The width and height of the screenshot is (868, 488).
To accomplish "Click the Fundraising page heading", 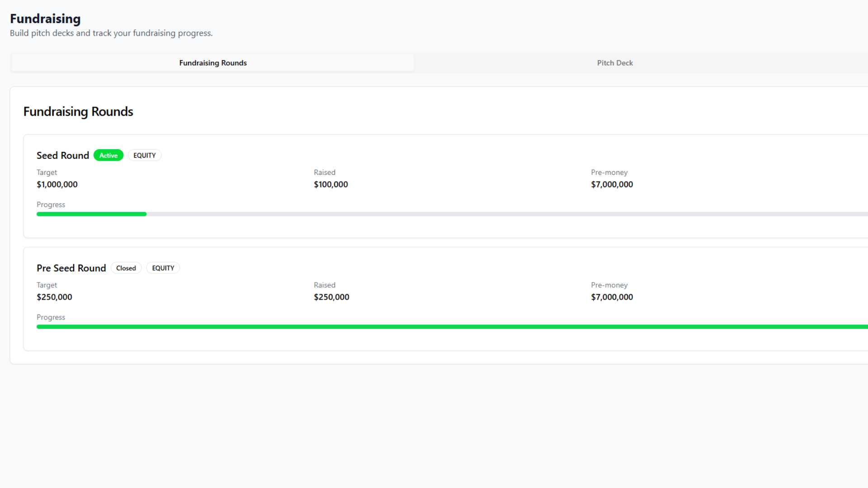I will (x=45, y=19).
